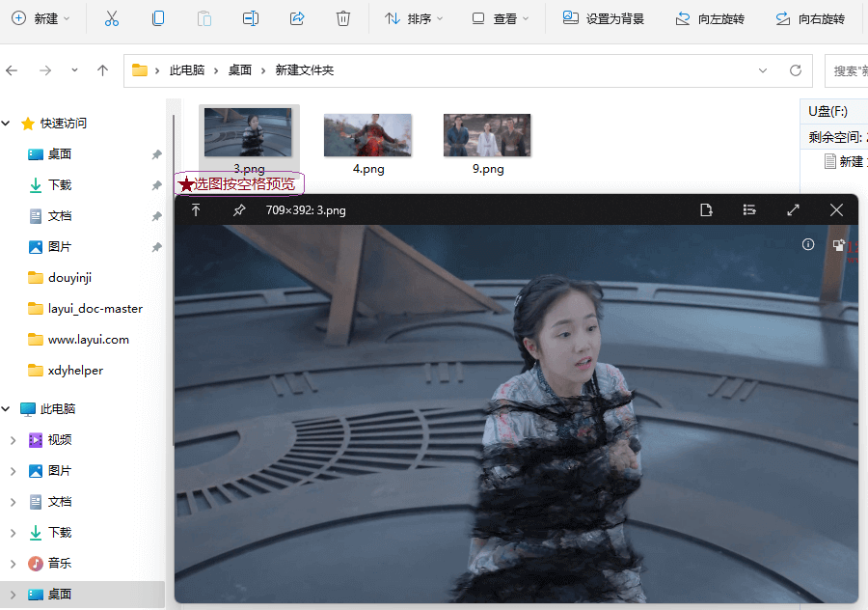Click the Paste clipboard icon

pos(204,19)
